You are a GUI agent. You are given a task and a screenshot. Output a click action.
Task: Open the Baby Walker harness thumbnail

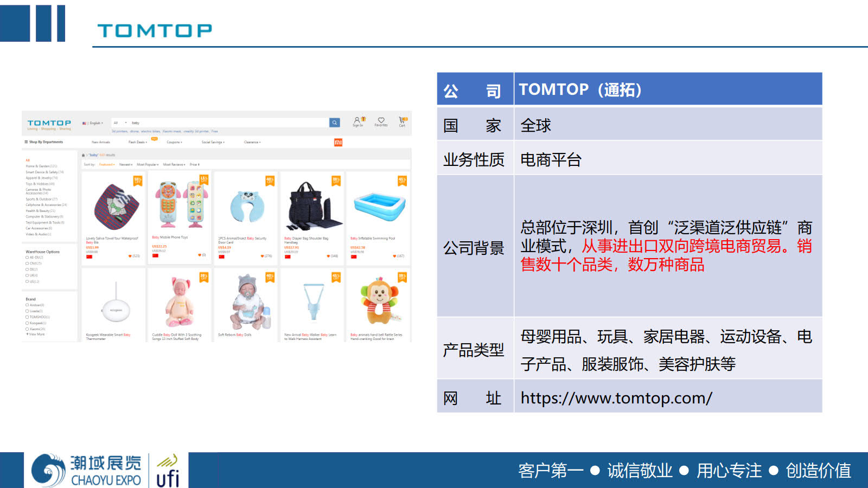pos(314,303)
